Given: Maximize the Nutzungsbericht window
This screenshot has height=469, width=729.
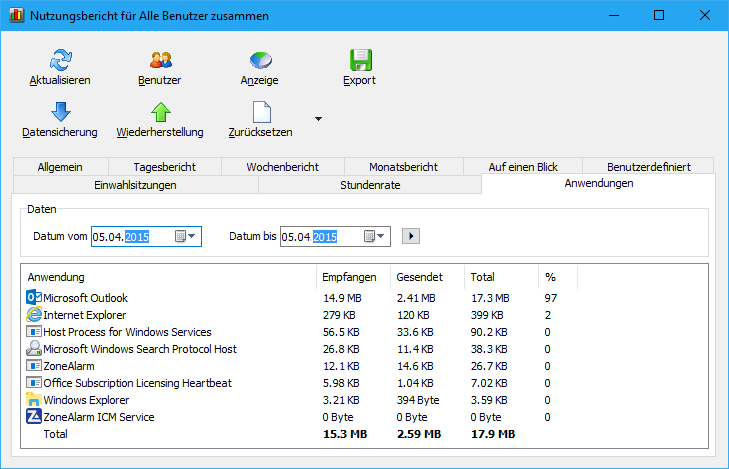Looking at the screenshot, I should pyautogui.click(x=659, y=15).
